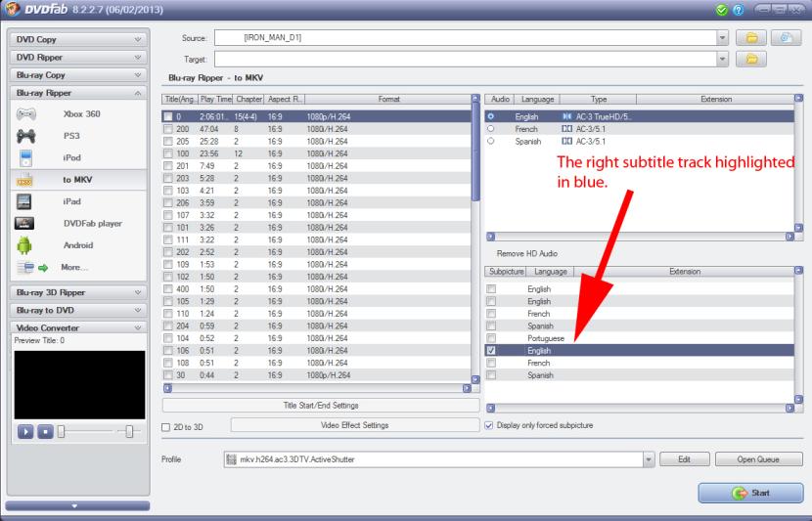The width and height of the screenshot is (812, 521).
Task: Stop the preview video
Action: [x=46, y=431]
